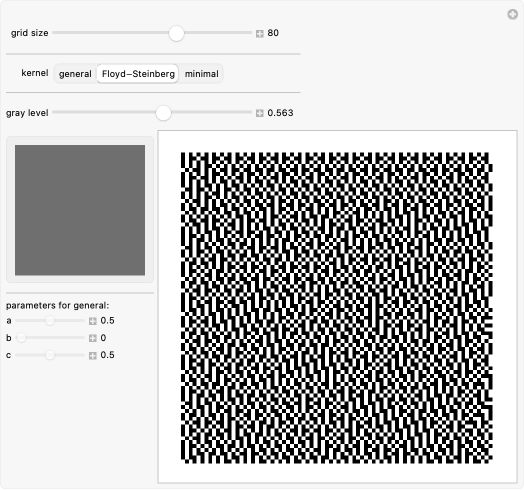Expand gray level slider controls plus icon
This screenshot has height=490, width=524.
(x=260, y=113)
